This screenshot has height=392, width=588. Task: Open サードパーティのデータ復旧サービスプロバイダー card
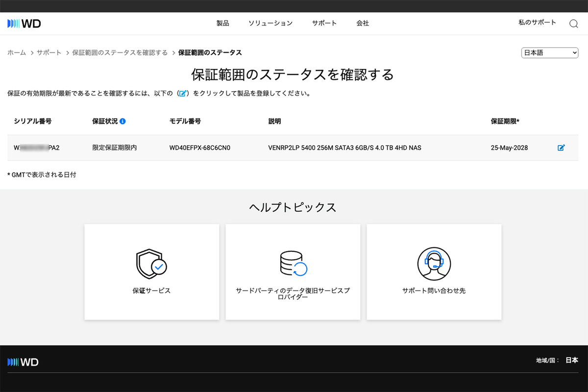pyautogui.click(x=293, y=272)
